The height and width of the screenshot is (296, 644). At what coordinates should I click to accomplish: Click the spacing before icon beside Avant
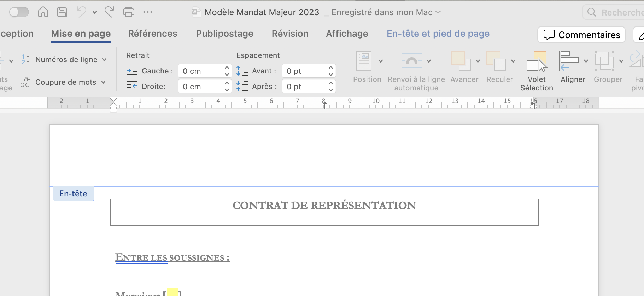242,71
